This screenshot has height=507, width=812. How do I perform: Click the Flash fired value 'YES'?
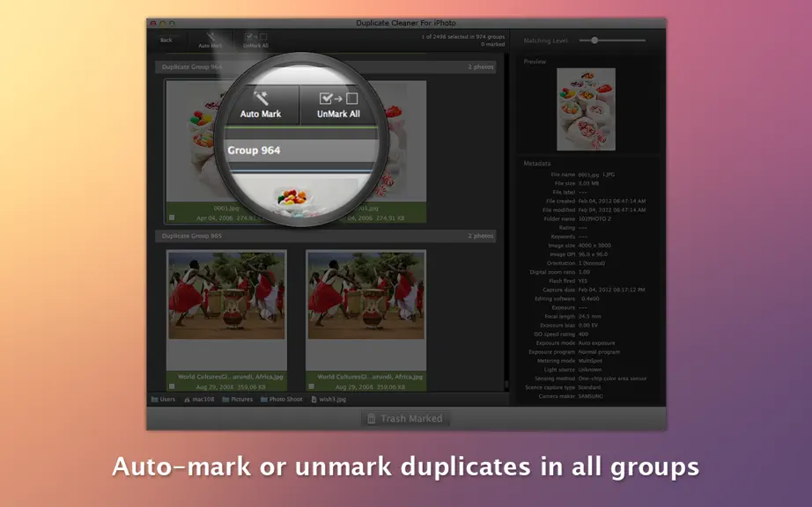click(x=583, y=281)
